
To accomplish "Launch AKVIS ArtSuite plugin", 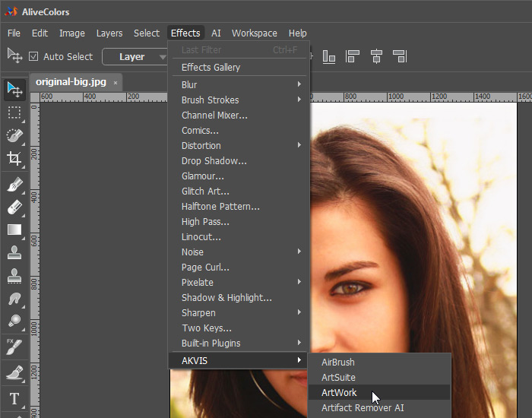I will pyautogui.click(x=379, y=377).
